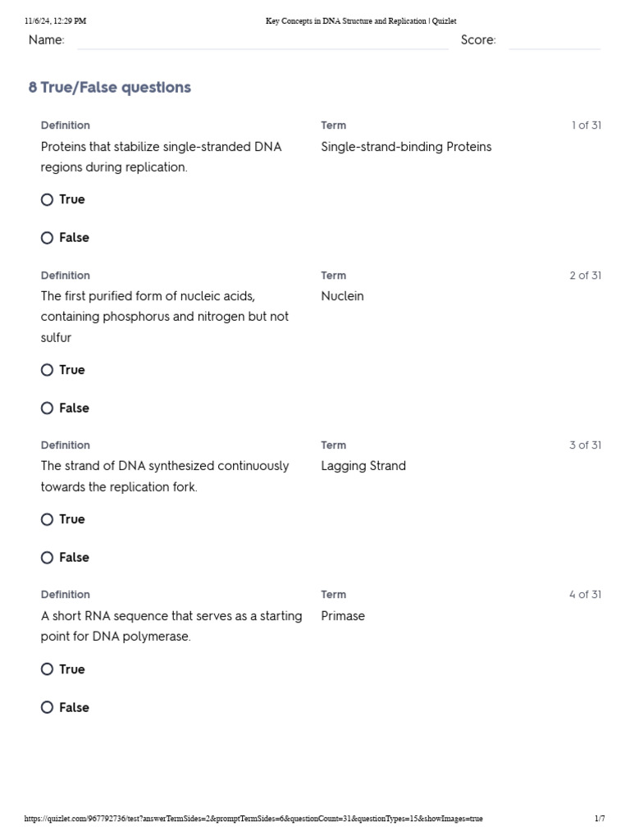630x840 pixels.
Task: Choose False for the Lagging Strand question
Action: [x=48, y=558]
